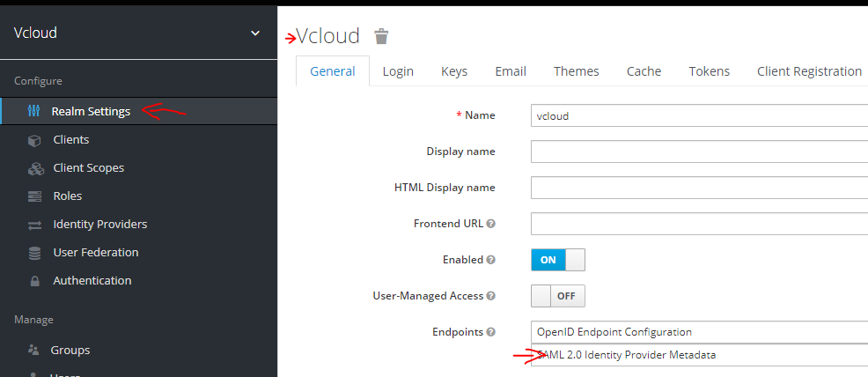Image resolution: width=868 pixels, height=377 pixels.
Task: Open Groups in the Manage section
Action: click(x=70, y=350)
